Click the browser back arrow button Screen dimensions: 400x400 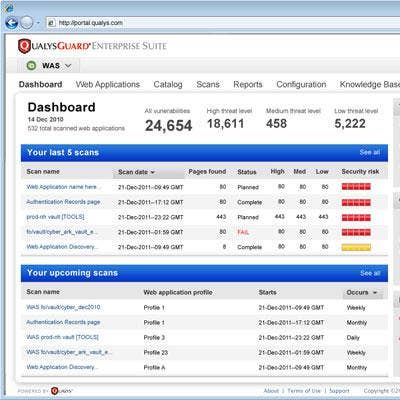(12, 23)
